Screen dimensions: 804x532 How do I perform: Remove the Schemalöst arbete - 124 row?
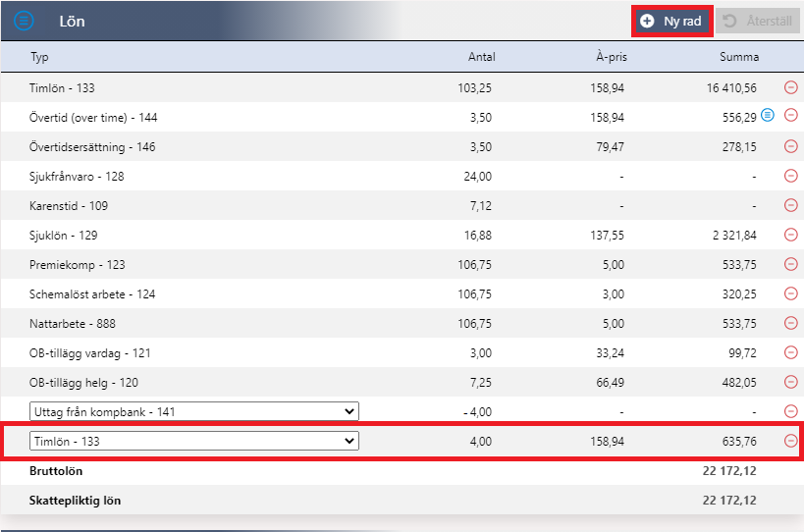(x=791, y=293)
